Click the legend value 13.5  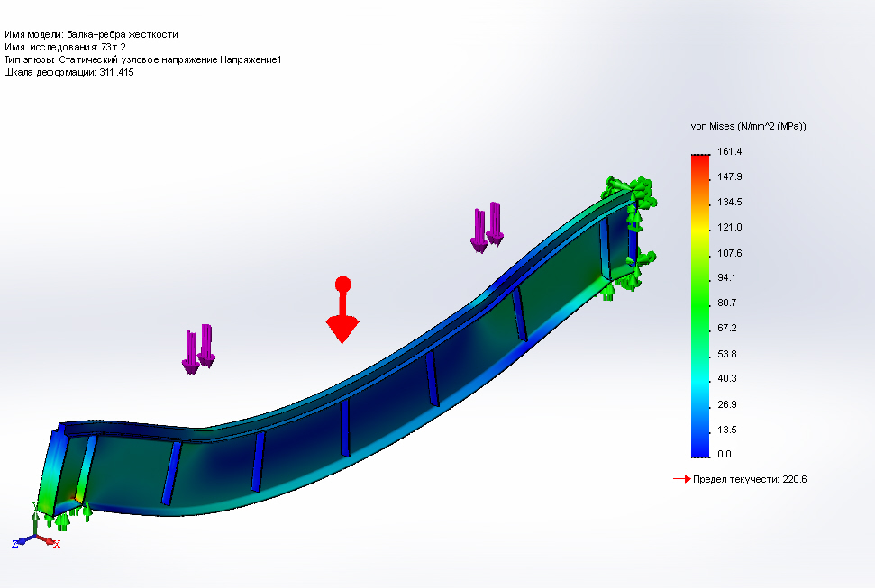[726, 430]
